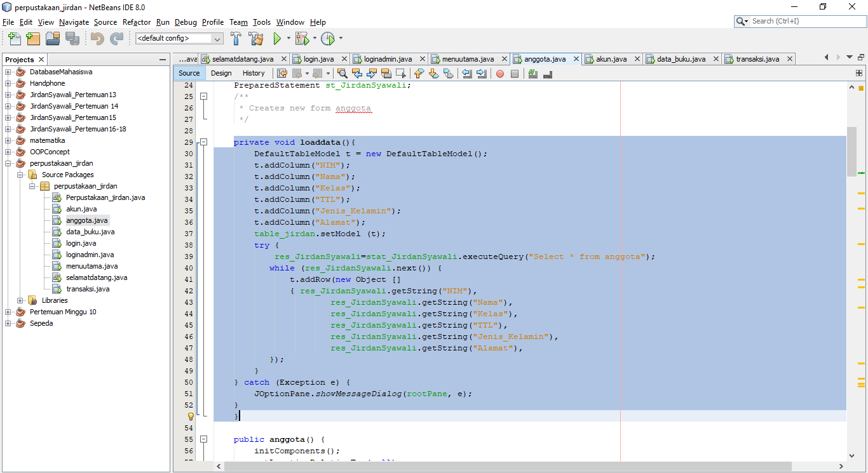Image resolution: width=868 pixels, height=473 pixels.
Task: Open a project with the folder icon
Action: [x=53, y=39]
